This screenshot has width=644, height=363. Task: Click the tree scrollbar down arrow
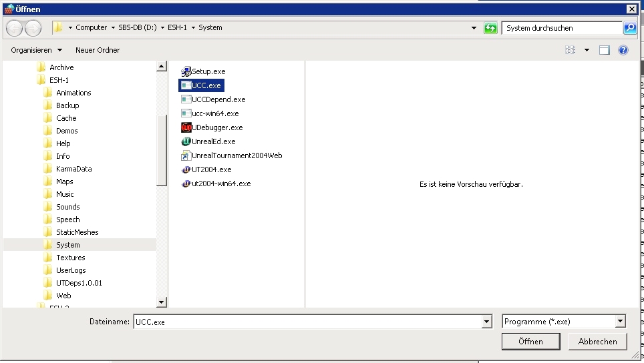[162, 302]
